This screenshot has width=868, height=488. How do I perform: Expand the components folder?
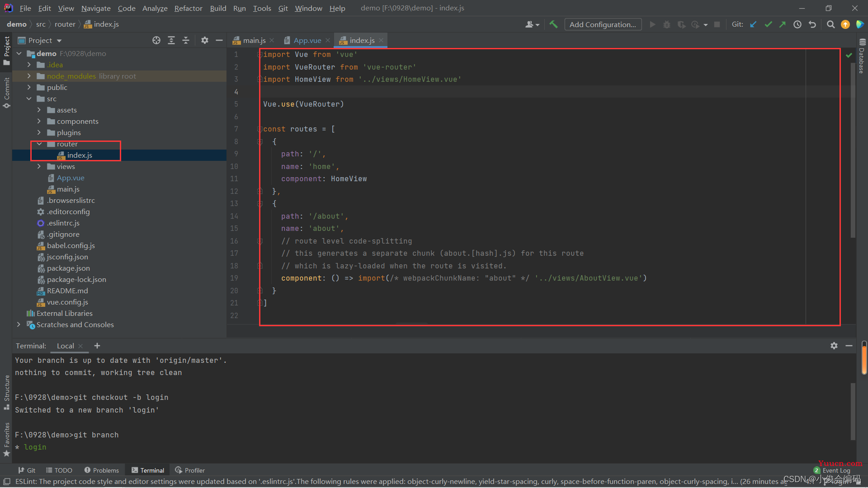pos(39,121)
